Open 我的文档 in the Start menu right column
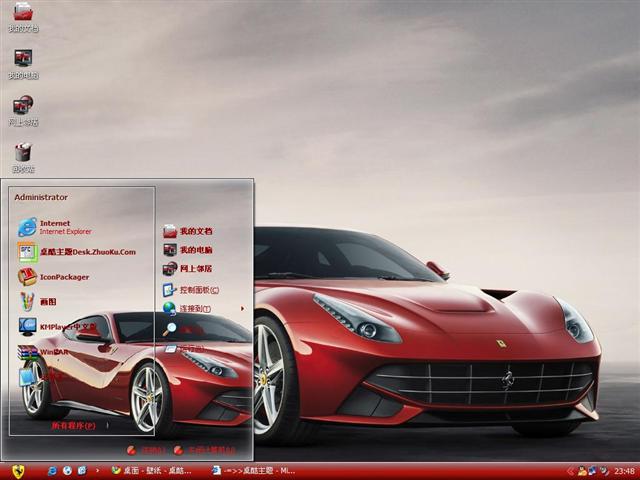640x480 pixels. coord(188,231)
